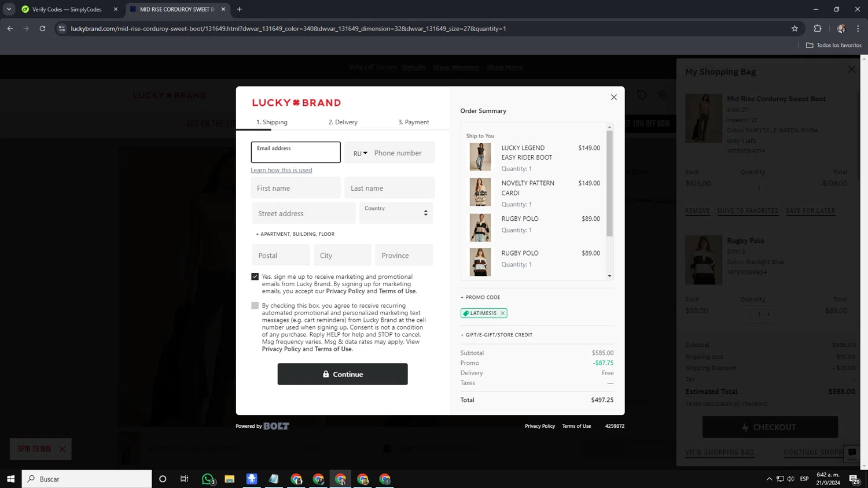Click the Checkout button in shopping bag
868x488 pixels.
coord(770,427)
